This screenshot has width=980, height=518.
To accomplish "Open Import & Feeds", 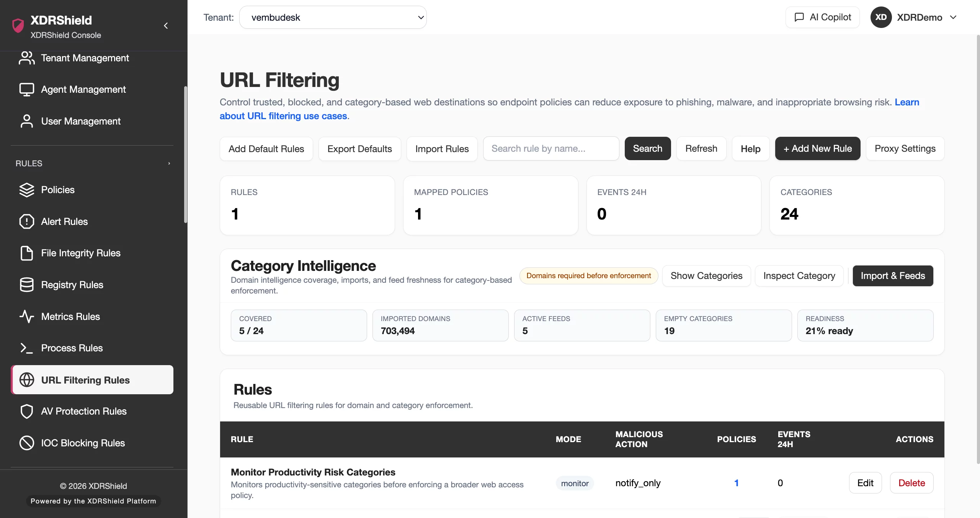I will (x=893, y=276).
